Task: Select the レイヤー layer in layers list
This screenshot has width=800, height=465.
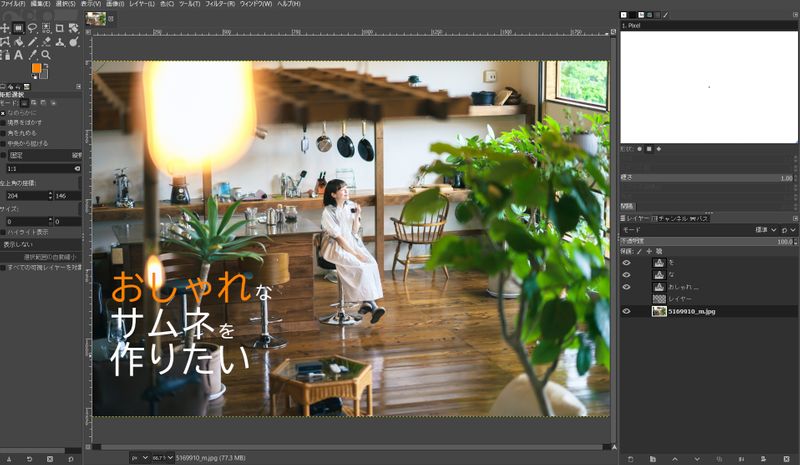Action: (680, 299)
